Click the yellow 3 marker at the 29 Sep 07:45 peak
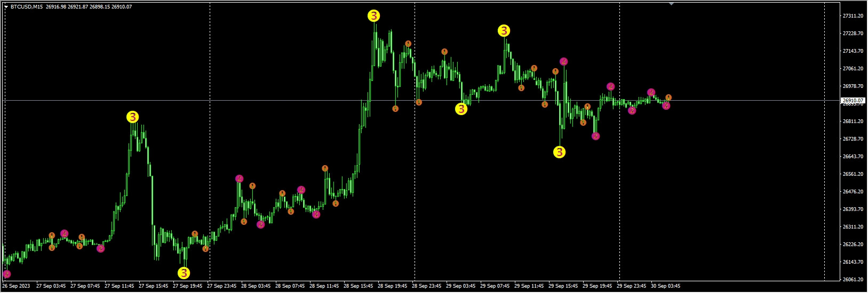 coord(504,31)
